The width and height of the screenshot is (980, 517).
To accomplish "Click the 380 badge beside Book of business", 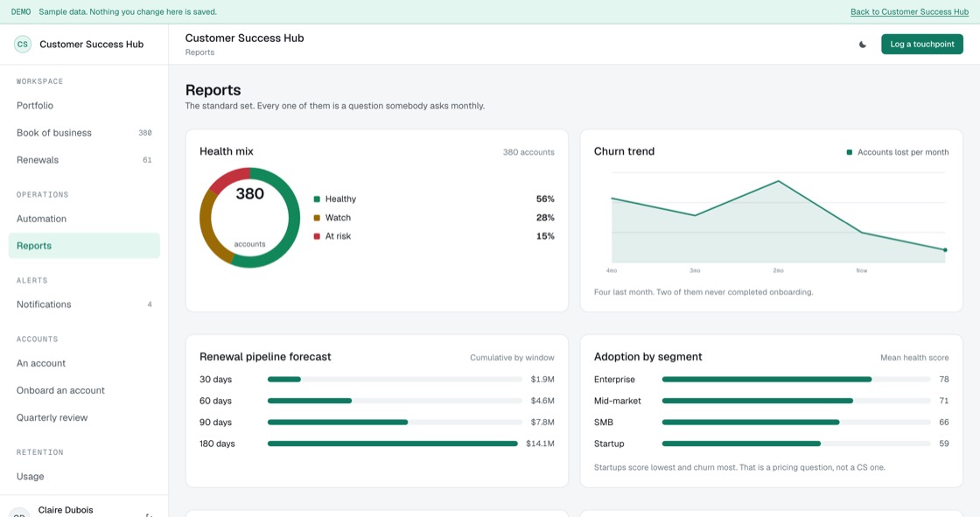I will [145, 133].
